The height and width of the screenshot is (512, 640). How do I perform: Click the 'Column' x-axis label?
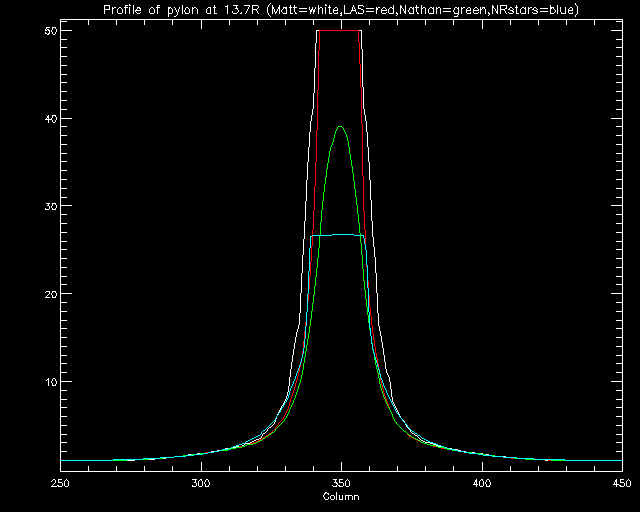tap(341, 496)
